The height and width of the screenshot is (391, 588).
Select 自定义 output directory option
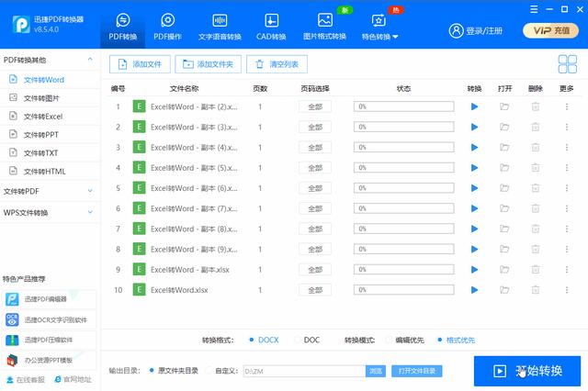pyautogui.click(x=221, y=371)
